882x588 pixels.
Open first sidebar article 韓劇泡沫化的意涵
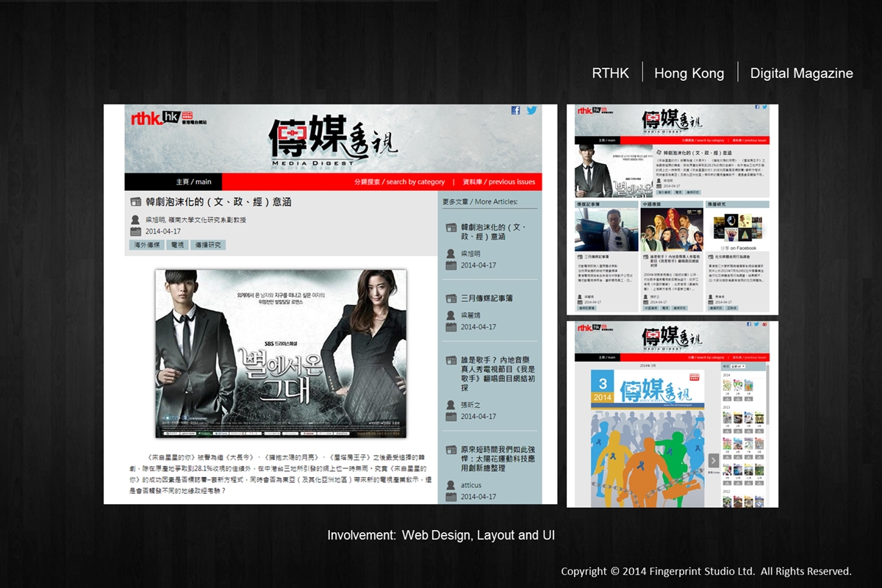[494, 232]
